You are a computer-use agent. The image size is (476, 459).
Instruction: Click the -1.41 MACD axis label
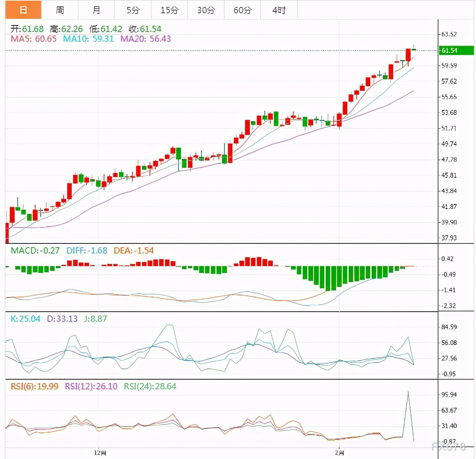[x=448, y=290]
